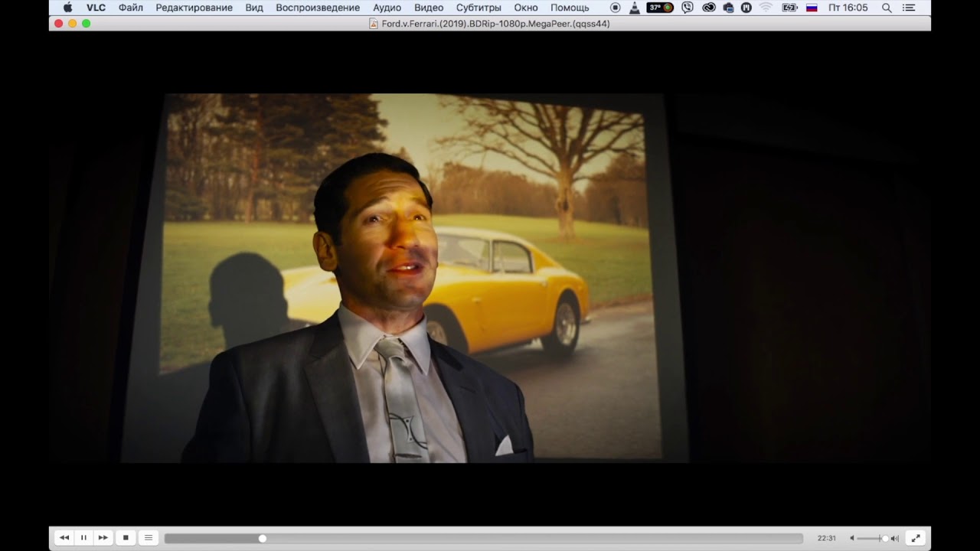Mute audio via the small speaker icon

click(851, 538)
